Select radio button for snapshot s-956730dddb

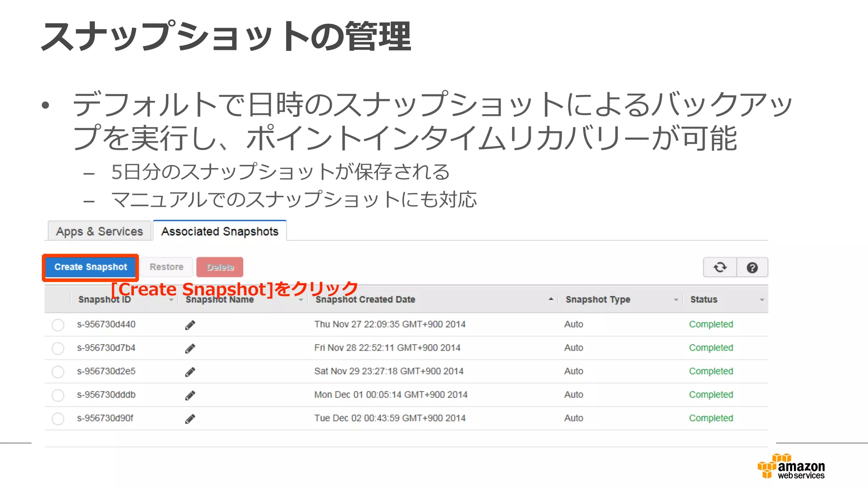pos(58,395)
